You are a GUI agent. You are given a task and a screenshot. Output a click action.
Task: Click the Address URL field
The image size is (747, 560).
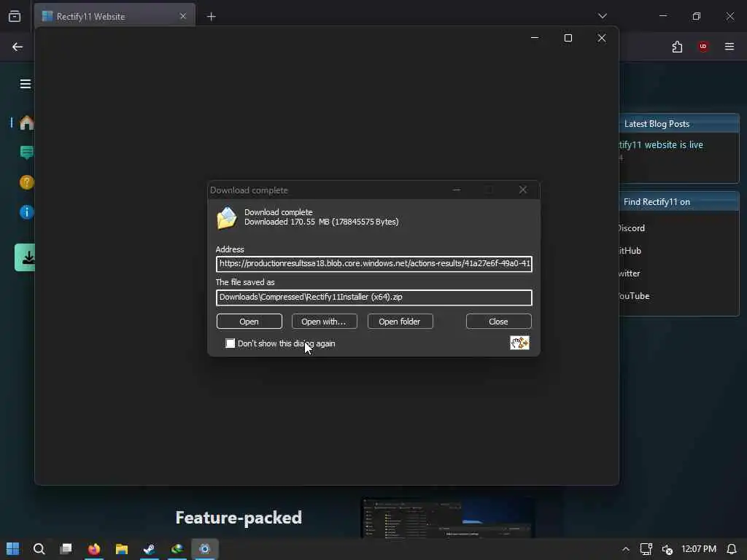(374, 264)
